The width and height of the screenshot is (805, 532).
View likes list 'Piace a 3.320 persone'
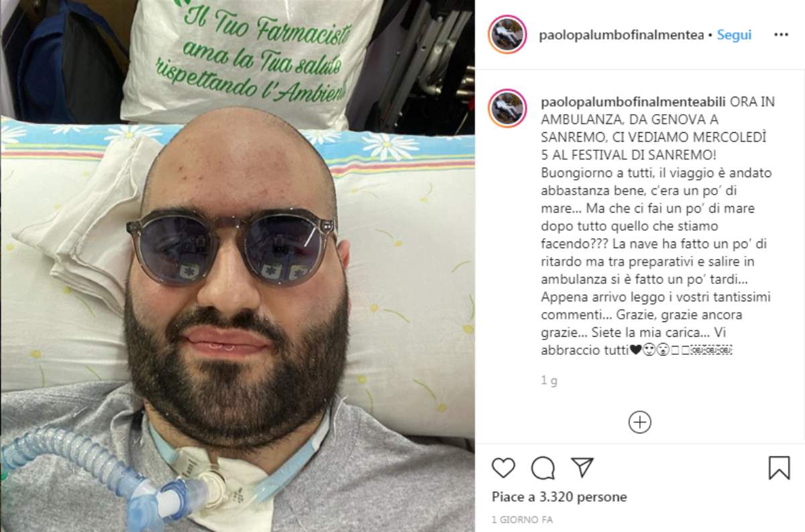coord(559,497)
